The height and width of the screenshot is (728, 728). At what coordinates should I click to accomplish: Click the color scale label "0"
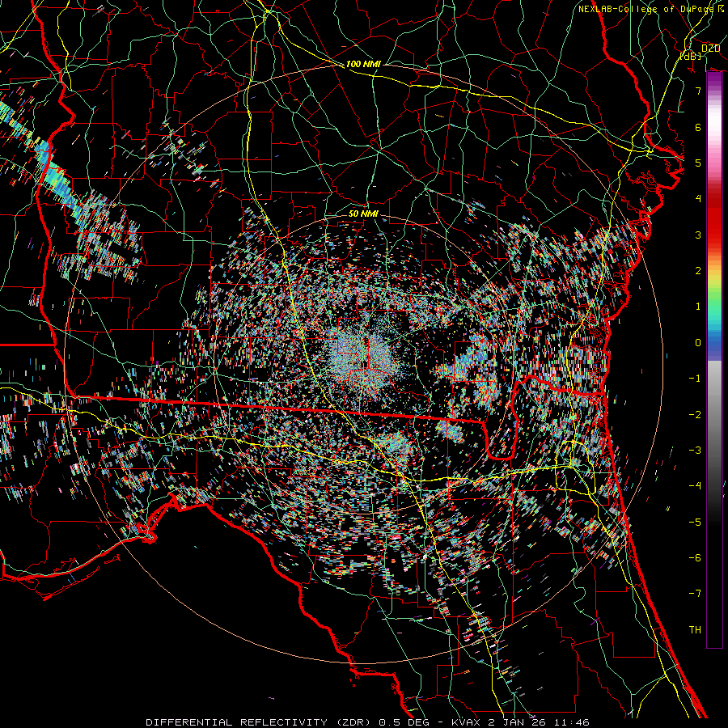(697, 343)
